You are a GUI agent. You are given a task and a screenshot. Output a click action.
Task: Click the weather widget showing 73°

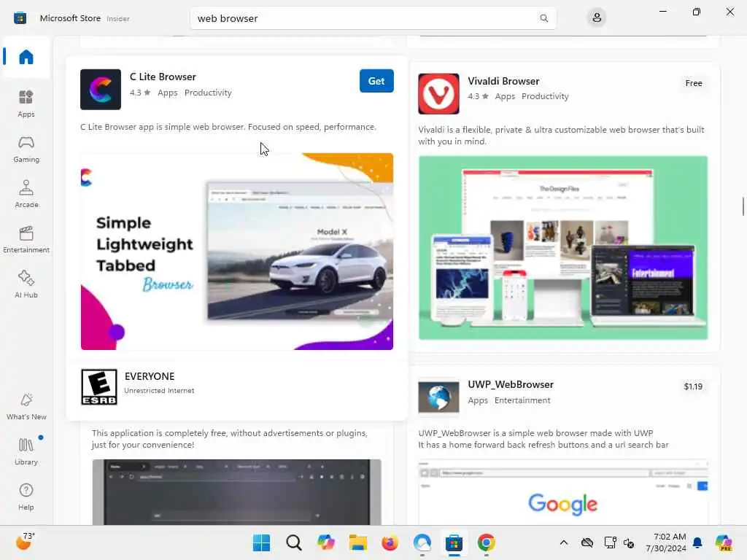(x=26, y=542)
